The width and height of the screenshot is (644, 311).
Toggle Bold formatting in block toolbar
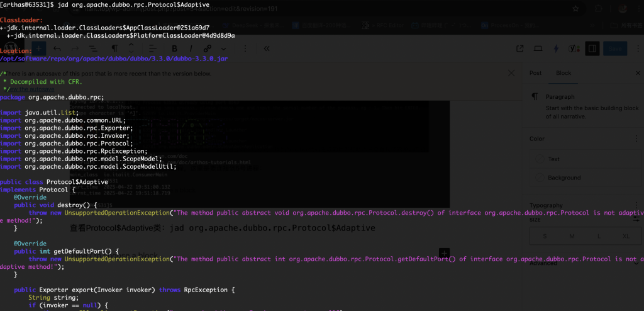click(174, 48)
